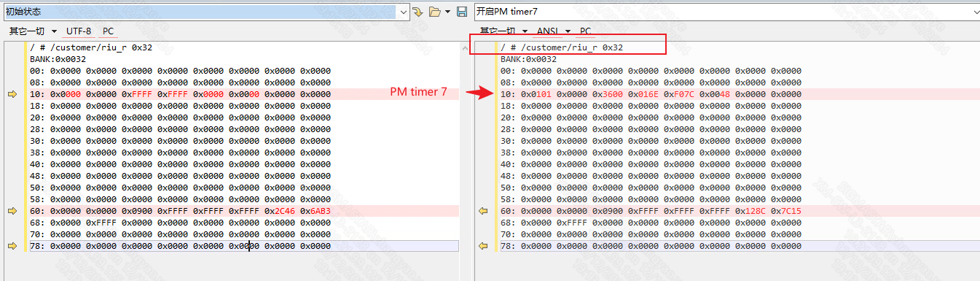The height and width of the screenshot is (281, 980).
Task: Open dropdown arrow next to browse folder
Action: click(x=447, y=12)
